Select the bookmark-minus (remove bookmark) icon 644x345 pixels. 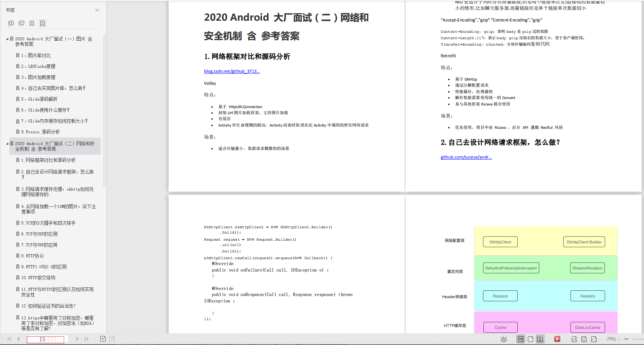[42, 23]
